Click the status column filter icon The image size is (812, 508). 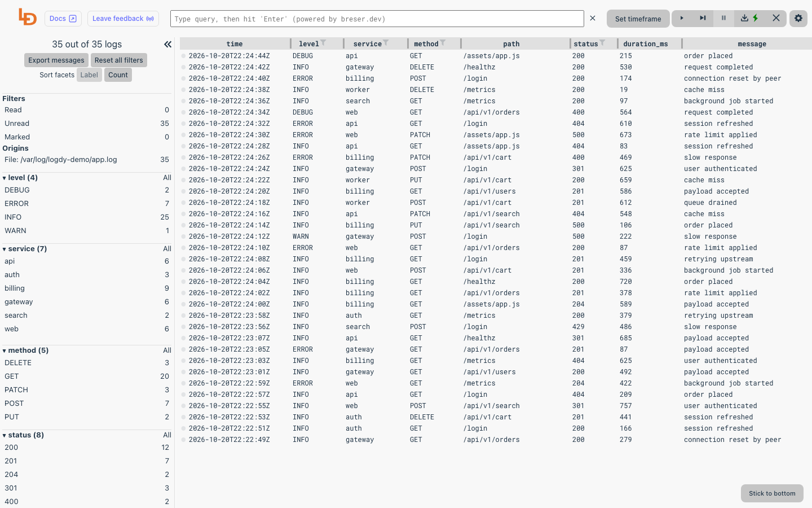click(602, 43)
